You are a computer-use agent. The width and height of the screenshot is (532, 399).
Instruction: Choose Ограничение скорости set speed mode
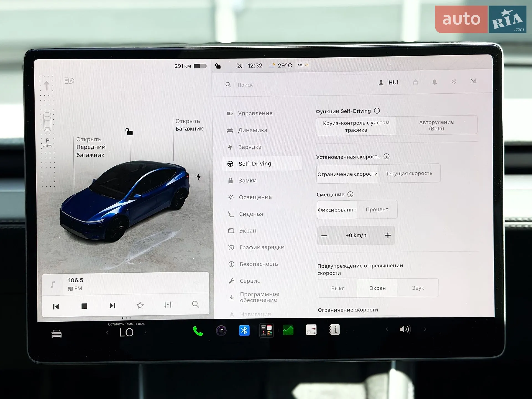347,174
